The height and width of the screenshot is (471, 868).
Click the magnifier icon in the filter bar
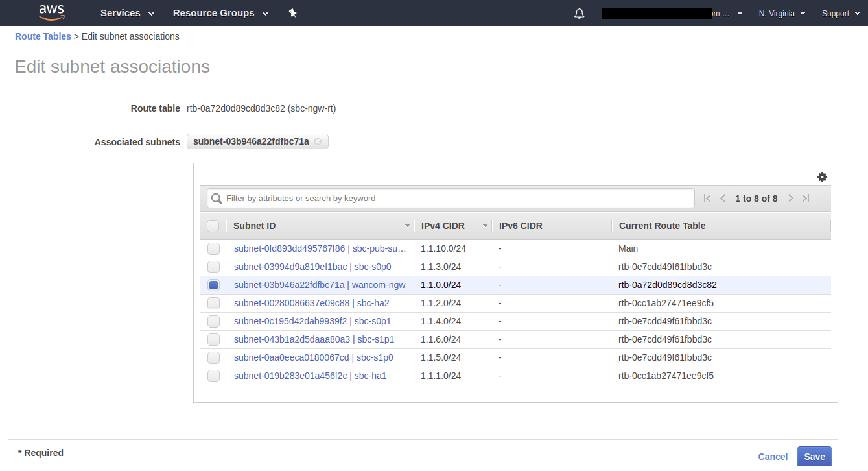pyautogui.click(x=216, y=198)
